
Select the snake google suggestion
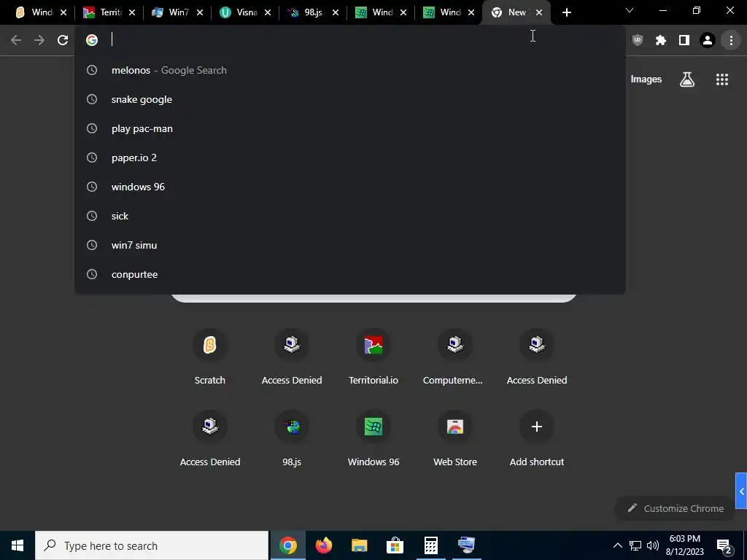[x=350, y=99]
